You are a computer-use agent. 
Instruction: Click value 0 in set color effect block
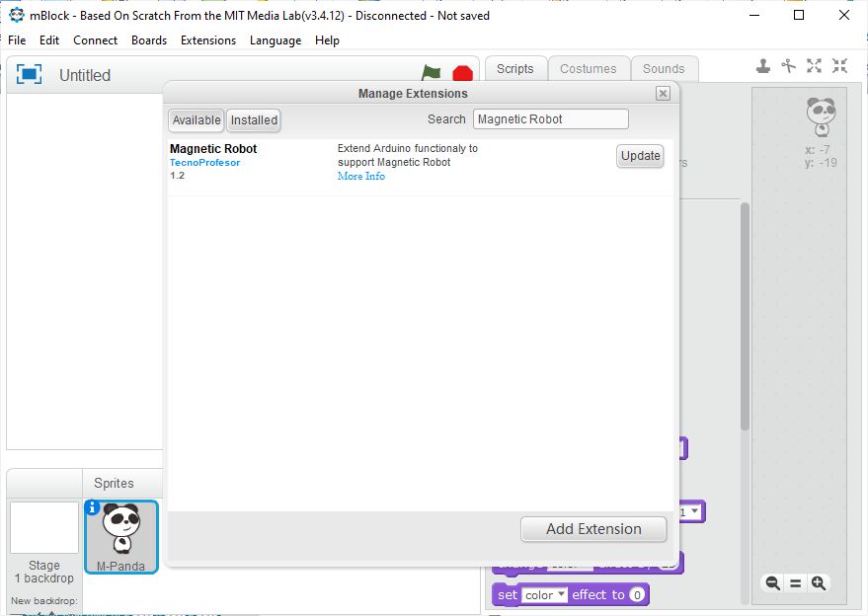[x=637, y=595]
